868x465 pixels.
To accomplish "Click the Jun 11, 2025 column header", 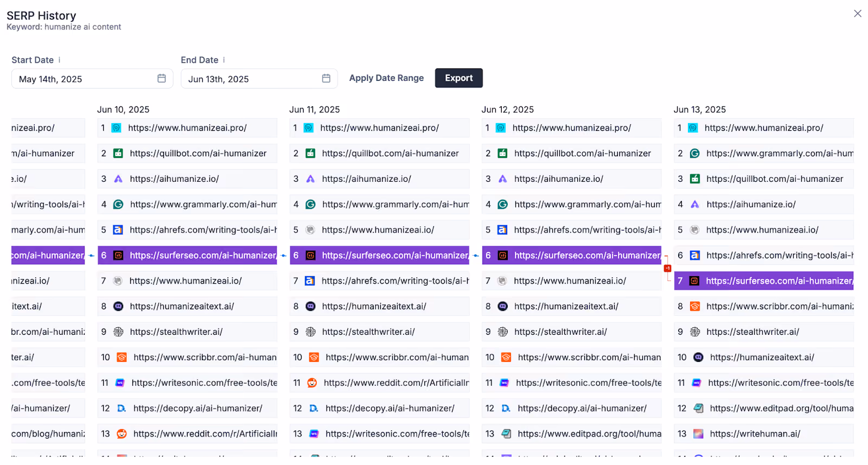I will pyautogui.click(x=315, y=110).
